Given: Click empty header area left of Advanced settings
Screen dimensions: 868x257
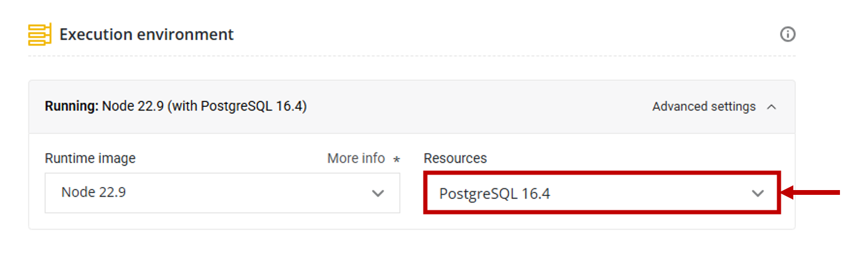Looking at the screenshot, I should click(478, 107).
